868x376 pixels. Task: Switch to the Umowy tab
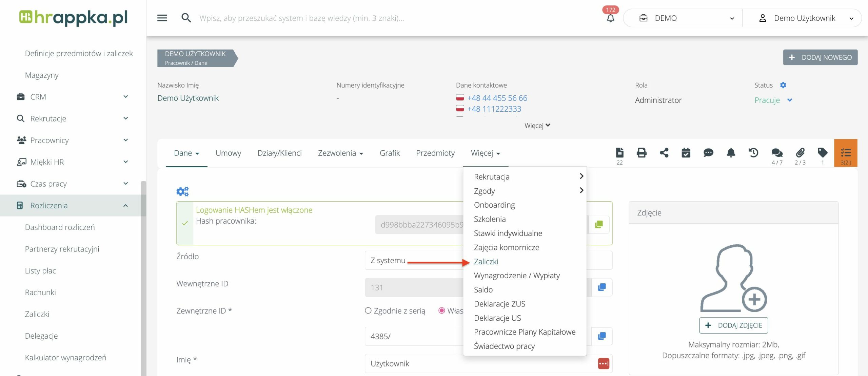point(228,153)
